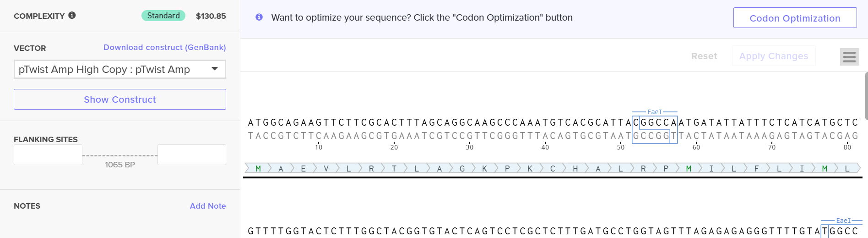
Task: Click the Standard complexity badge
Action: coord(163,16)
